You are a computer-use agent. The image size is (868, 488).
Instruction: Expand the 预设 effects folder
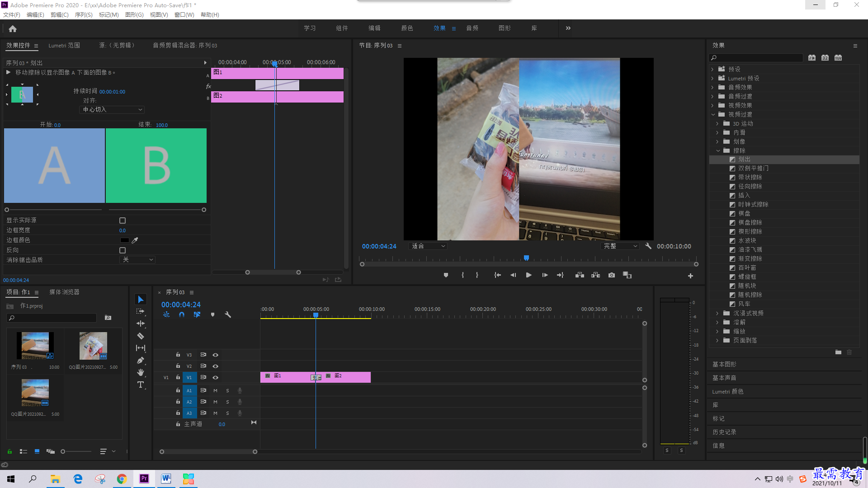click(x=712, y=70)
